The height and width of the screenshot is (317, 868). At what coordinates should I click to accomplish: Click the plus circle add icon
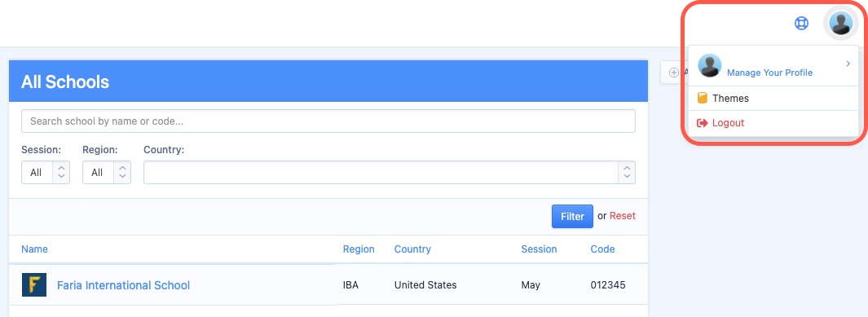[674, 73]
